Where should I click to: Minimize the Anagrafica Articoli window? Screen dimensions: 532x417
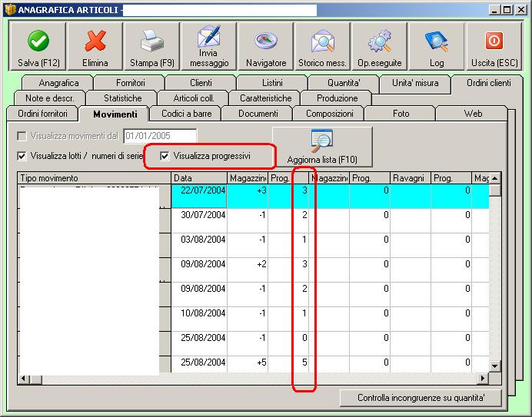tap(494, 10)
